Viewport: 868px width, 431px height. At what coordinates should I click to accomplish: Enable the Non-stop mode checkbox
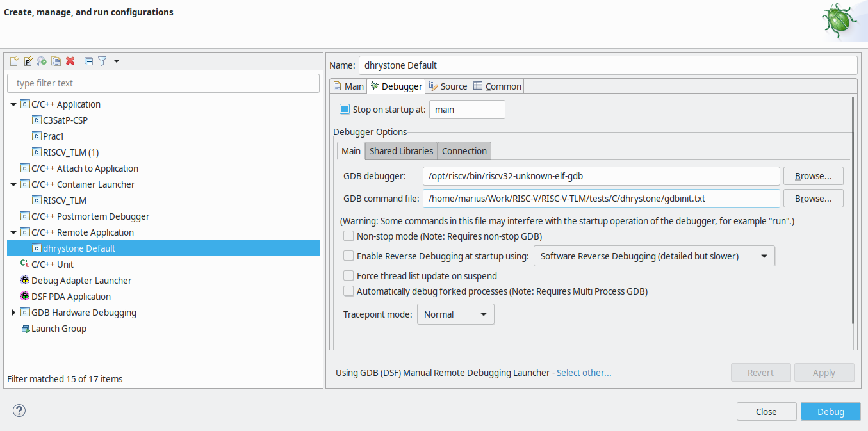(x=348, y=236)
